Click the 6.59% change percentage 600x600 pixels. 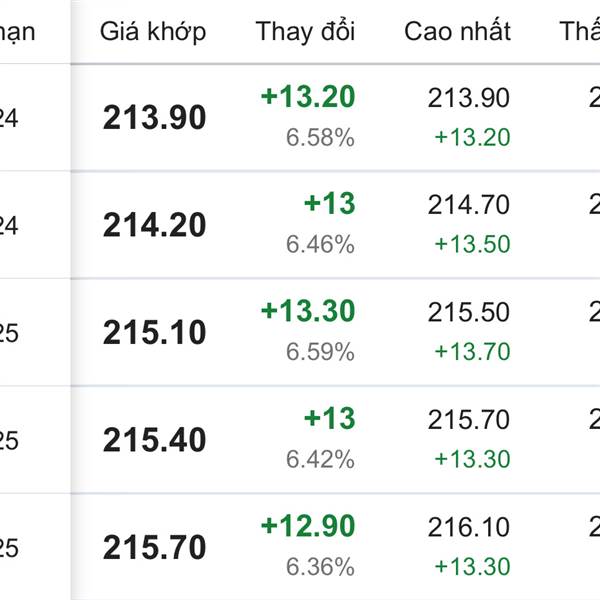[x=320, y=352]
